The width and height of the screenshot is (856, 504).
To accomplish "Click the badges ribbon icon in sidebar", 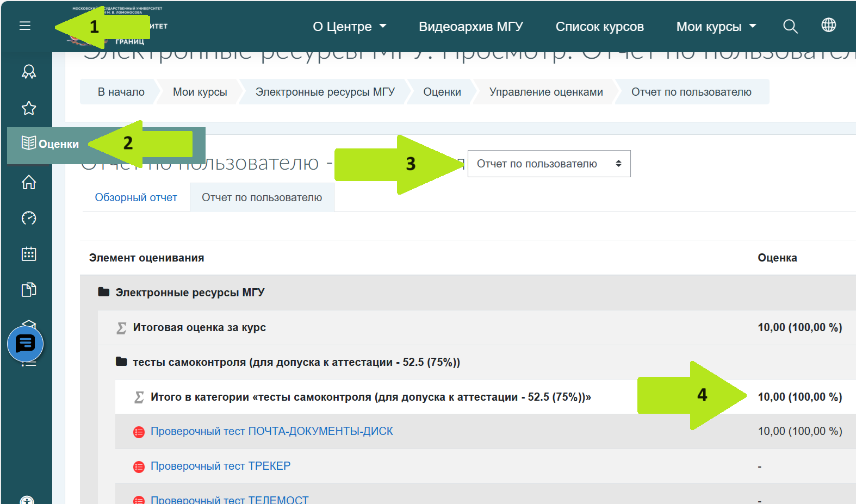I will (29, 72).
